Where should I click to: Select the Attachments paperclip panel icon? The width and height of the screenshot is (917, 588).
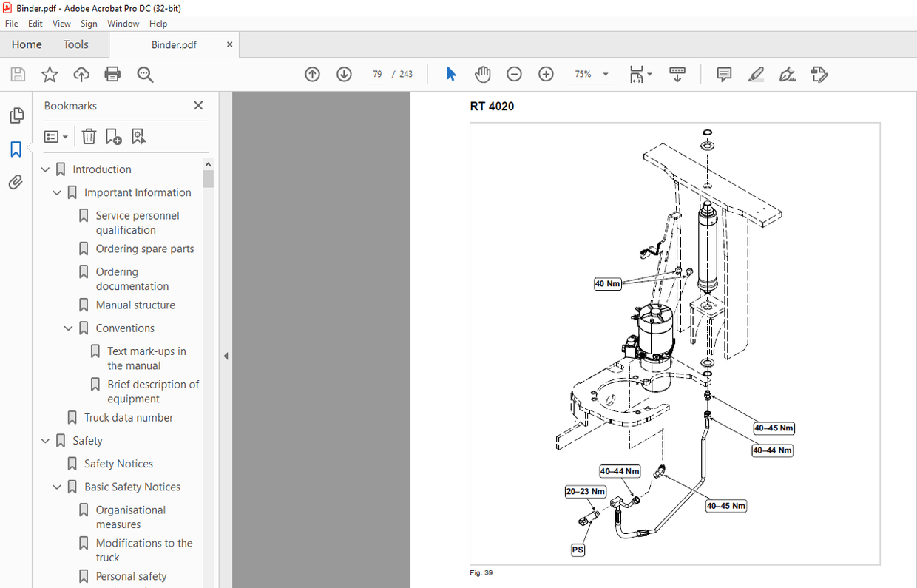click(16, 182)
